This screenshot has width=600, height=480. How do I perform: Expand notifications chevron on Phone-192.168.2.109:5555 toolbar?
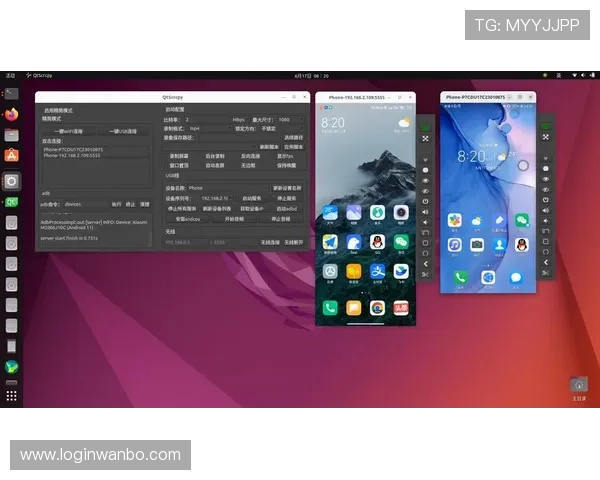pos(425,160)
